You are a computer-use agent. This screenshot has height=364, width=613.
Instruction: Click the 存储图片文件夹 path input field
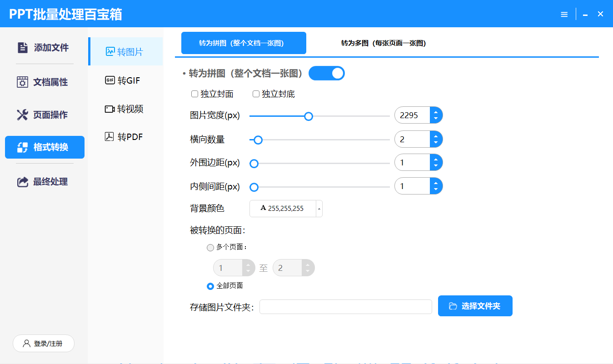point(346,307)
